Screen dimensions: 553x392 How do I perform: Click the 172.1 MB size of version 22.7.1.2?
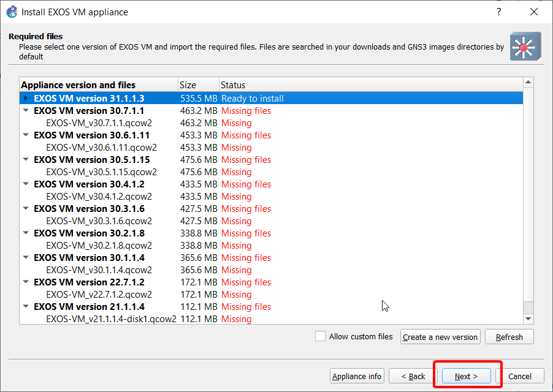point(199,282)
